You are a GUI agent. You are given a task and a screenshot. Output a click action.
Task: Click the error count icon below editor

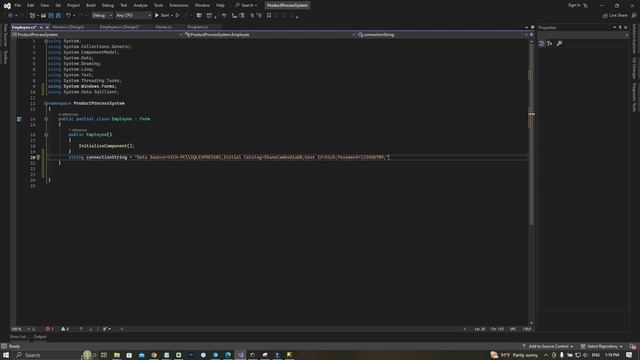point(49,329)
